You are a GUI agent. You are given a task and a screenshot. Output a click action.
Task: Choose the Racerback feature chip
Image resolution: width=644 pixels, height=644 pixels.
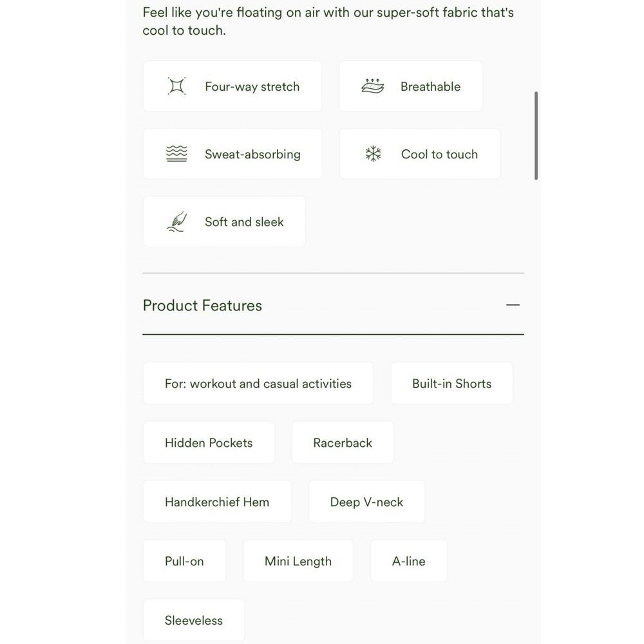coord(343,442)
